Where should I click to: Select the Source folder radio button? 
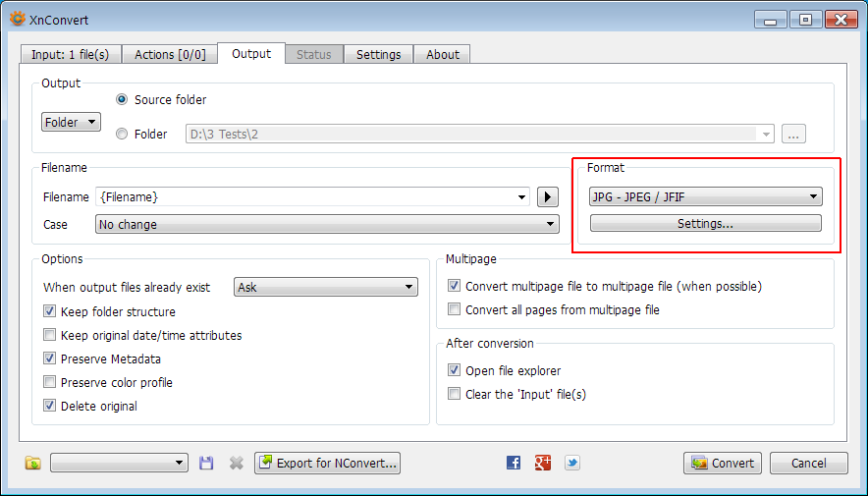click(122, 99)
